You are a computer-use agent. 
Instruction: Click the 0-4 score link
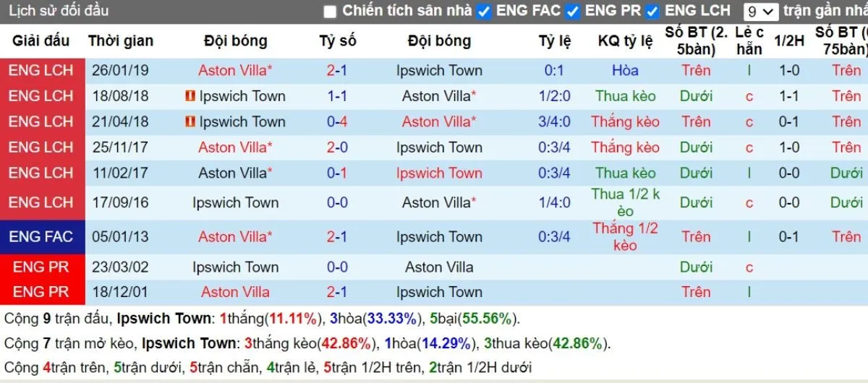pos(337,121)
